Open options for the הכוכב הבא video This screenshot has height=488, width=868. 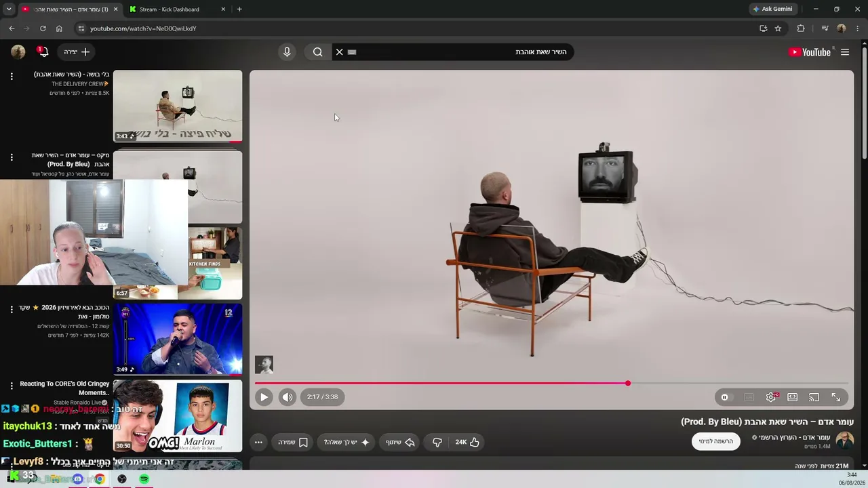click(x=12, y=310)
